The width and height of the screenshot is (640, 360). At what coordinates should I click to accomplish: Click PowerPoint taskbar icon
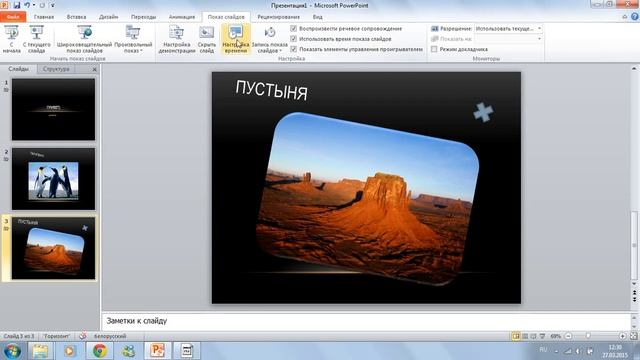pyautogui.click(x=158, y=351)
